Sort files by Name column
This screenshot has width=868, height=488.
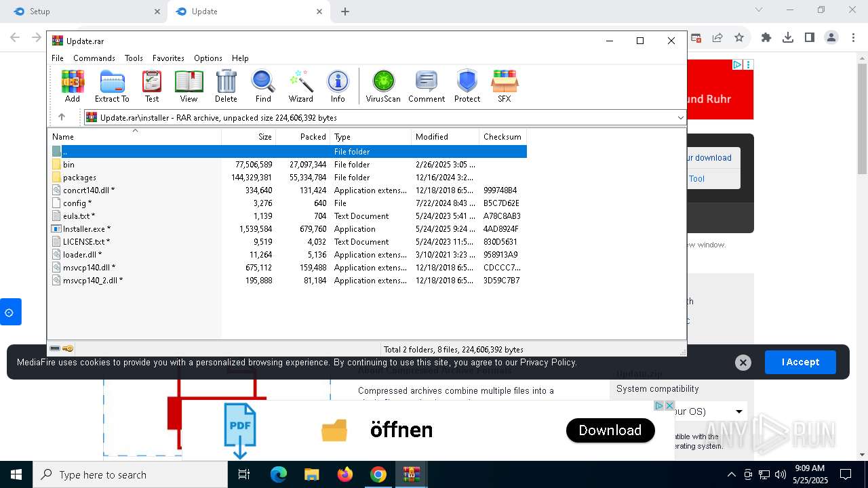[134, 136]
